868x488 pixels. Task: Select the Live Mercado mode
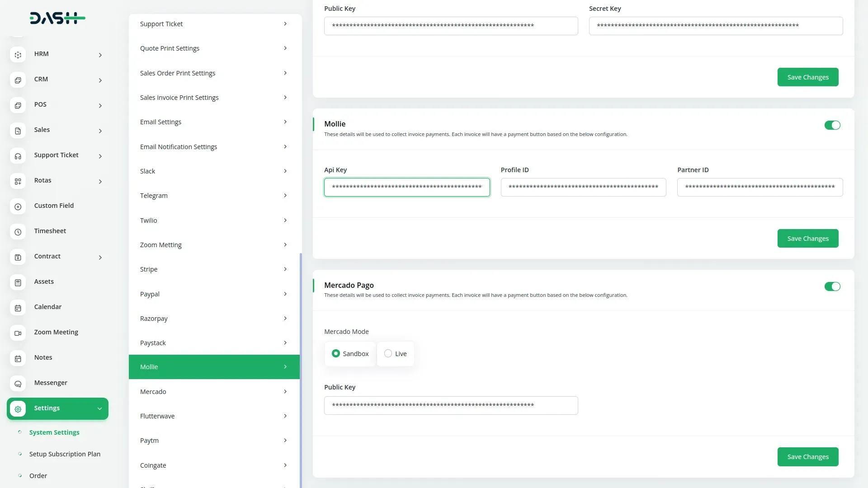(x=388, y=354)
